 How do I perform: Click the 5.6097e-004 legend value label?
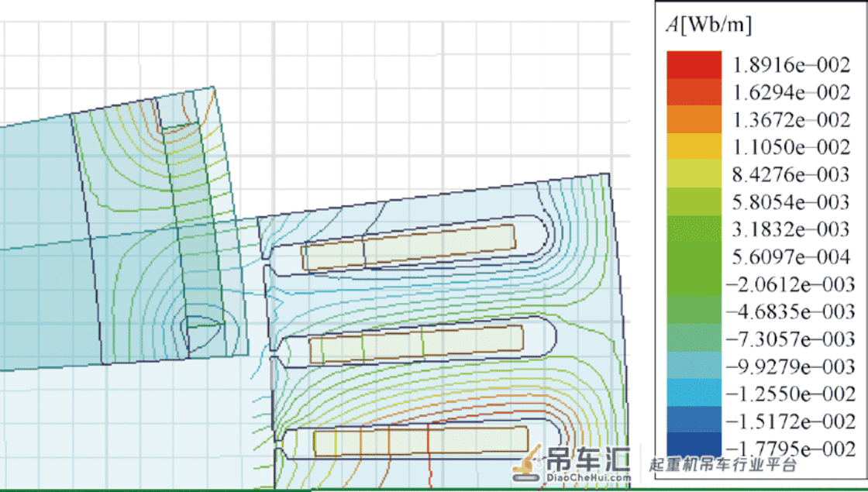pyautogui.click(x=791, y=256)
